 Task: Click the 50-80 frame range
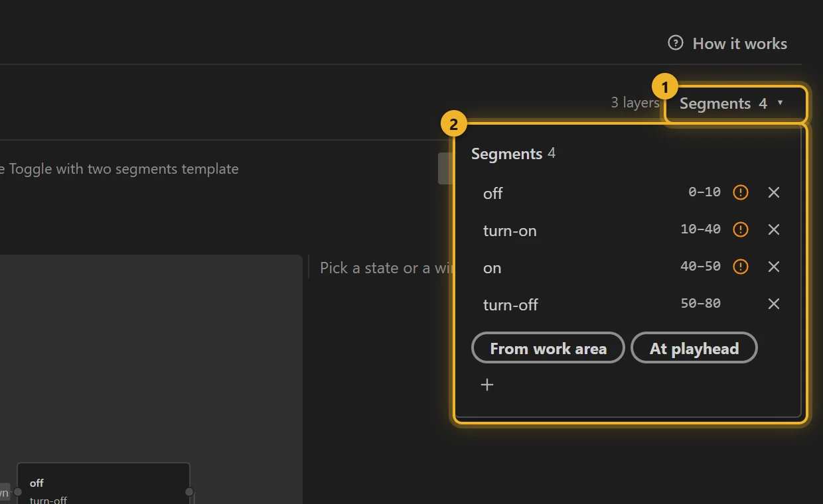(x=700, y=304)
